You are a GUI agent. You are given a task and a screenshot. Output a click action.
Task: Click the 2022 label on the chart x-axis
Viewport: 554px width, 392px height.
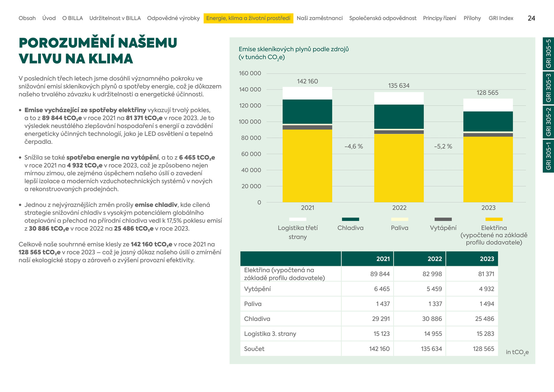click(x=399, y=208)
